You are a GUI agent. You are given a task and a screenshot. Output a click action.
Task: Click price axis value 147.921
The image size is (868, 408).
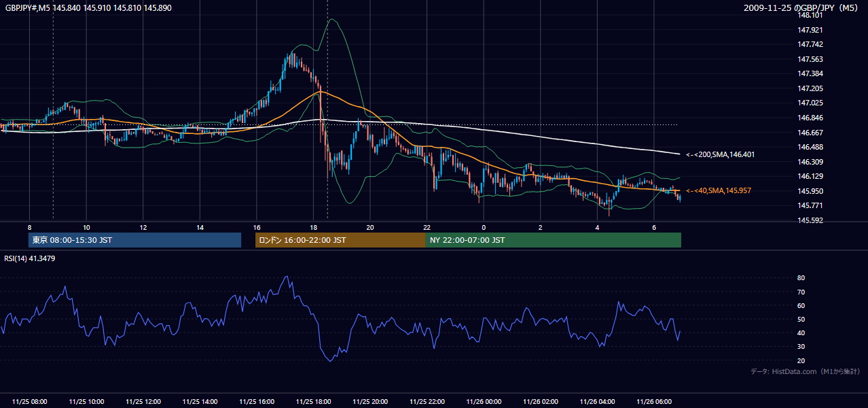pyautogui.click(x=810, y=30)
